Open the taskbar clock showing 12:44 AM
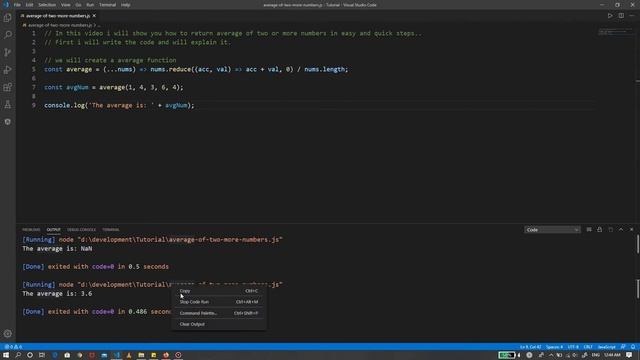Viewport: 640px width, 360px height. point(612,355)
